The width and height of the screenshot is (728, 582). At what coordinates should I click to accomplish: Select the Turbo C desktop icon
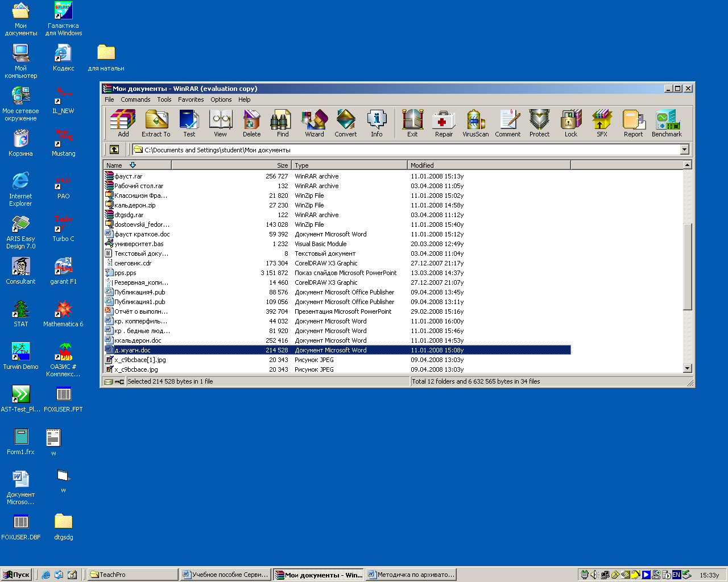tap(63, 228)
